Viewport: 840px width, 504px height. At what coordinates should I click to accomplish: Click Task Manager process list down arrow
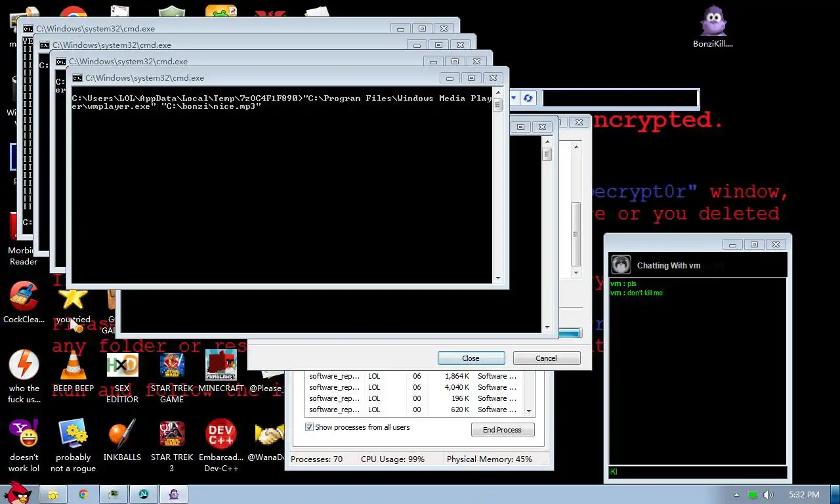pos(530,411)
